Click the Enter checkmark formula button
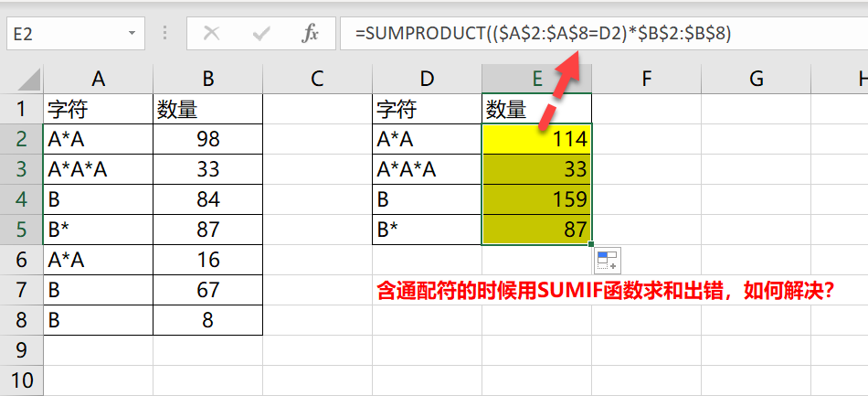Viewport: 868px width, 396px height. click(x=260, y=34)
